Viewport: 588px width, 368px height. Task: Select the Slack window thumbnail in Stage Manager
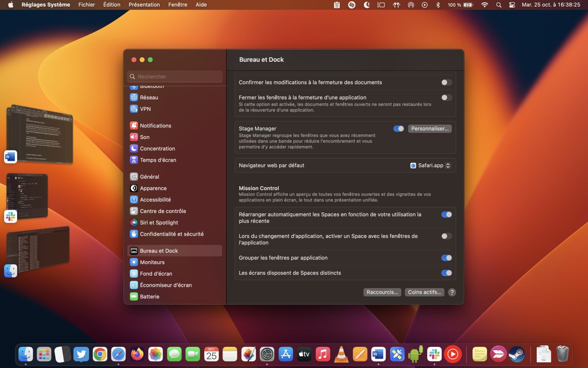(28, 196)
